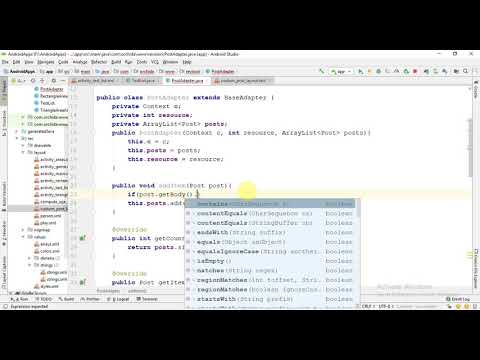
Task: Select play.xml in project tree
Action: [45, 223]
